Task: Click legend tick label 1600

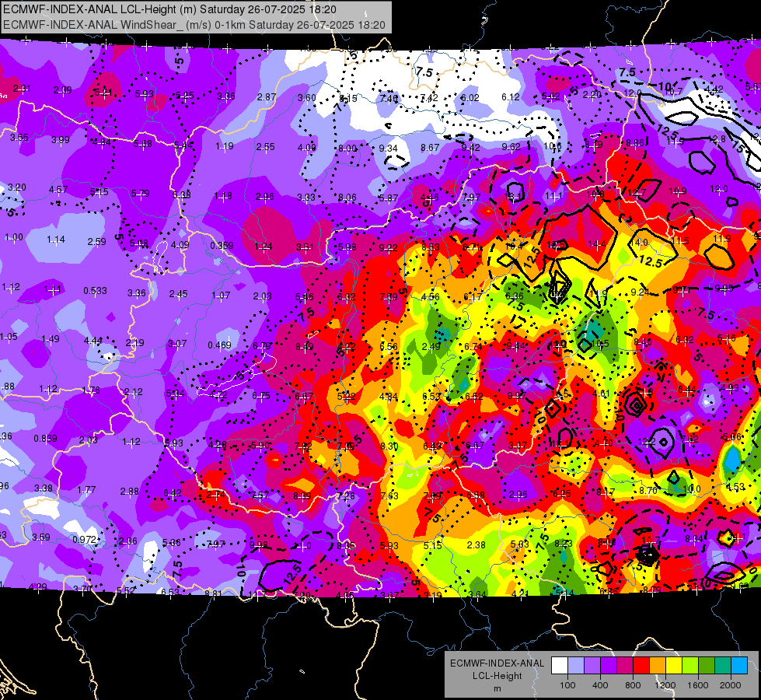Action: coord(698,685)
